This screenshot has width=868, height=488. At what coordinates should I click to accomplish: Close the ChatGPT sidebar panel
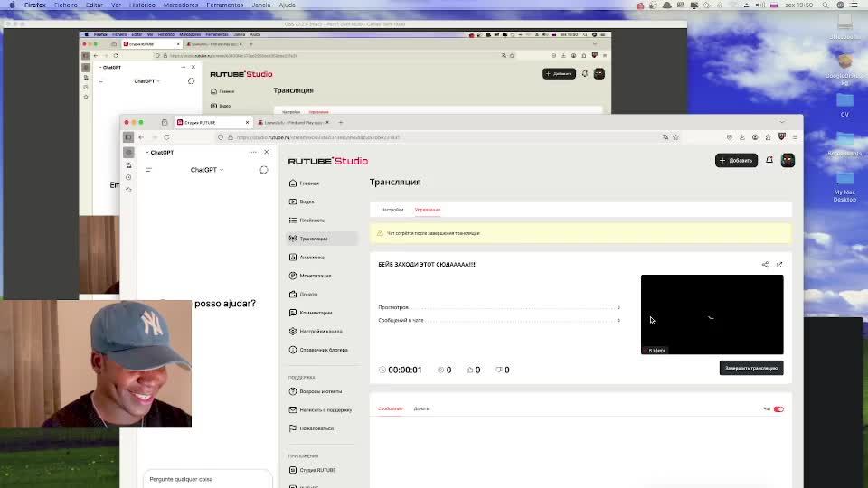pos(266,152)
